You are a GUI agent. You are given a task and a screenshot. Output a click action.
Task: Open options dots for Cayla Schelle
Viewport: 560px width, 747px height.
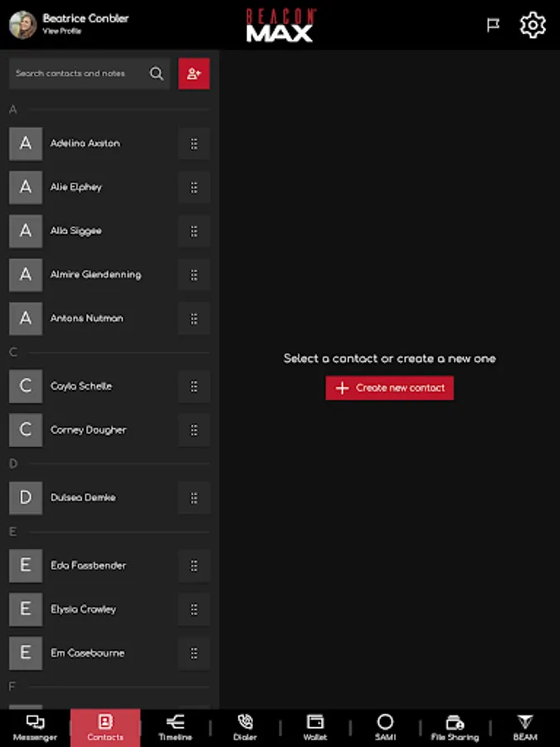(x=194, y=386)
